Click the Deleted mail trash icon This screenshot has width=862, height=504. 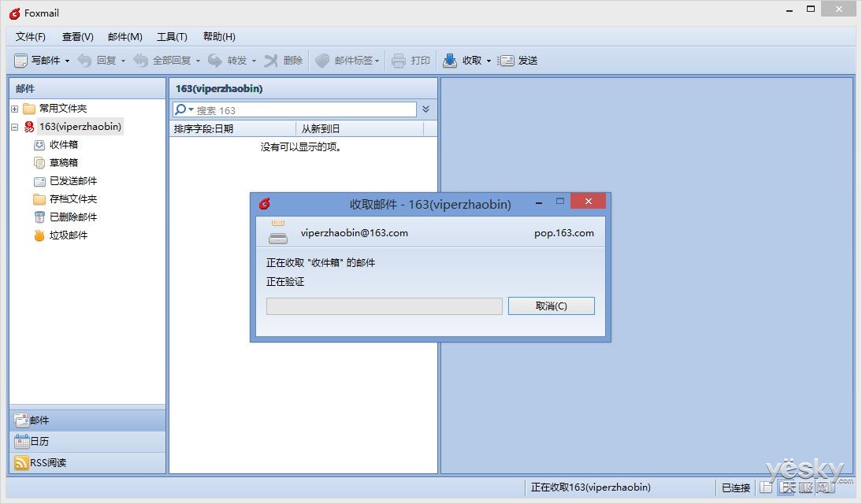(39, 217)
